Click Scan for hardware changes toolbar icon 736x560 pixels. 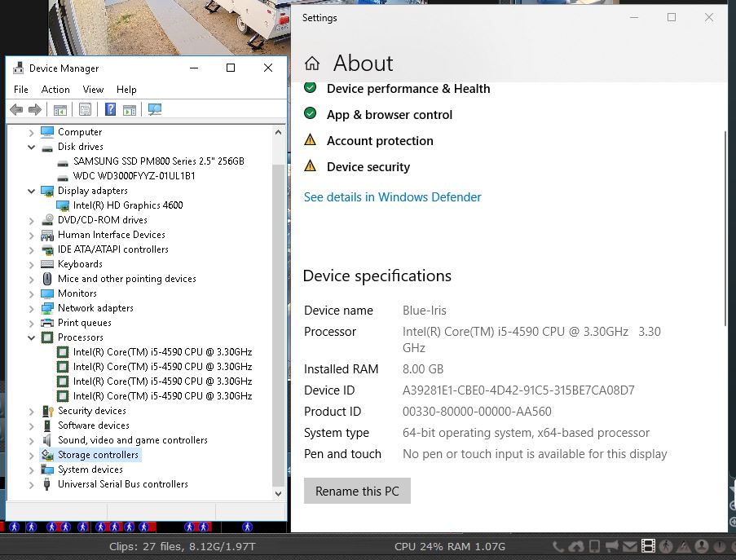(x=154, y=110)
